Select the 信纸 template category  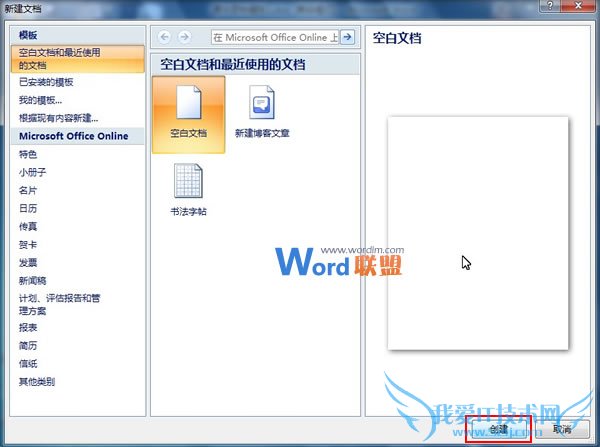(28, 364)
